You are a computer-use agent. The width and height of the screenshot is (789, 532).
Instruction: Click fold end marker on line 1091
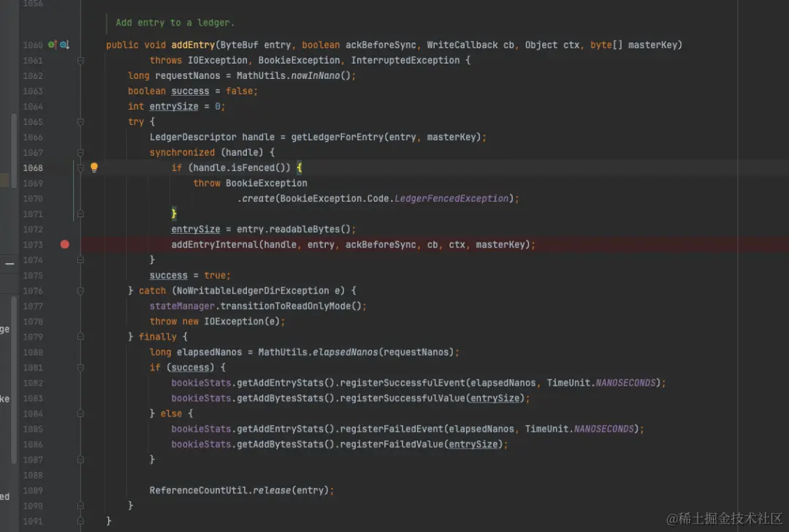[80, 521]
